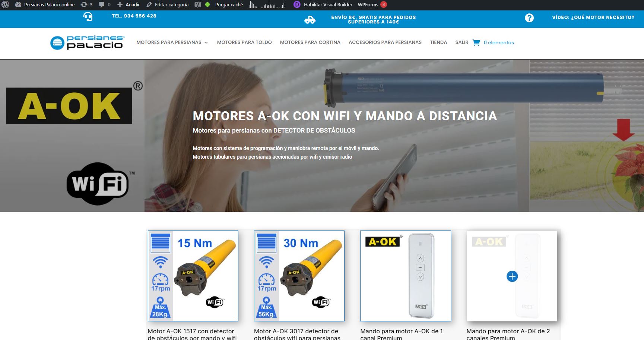Open the WordPress logo menu
The height and width of the screenshot is (340, 644).
(6, 5)
